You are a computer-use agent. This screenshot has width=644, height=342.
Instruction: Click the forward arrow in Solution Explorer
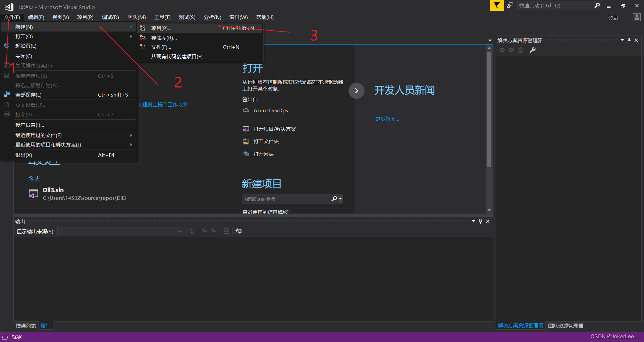tap(511, 50)
